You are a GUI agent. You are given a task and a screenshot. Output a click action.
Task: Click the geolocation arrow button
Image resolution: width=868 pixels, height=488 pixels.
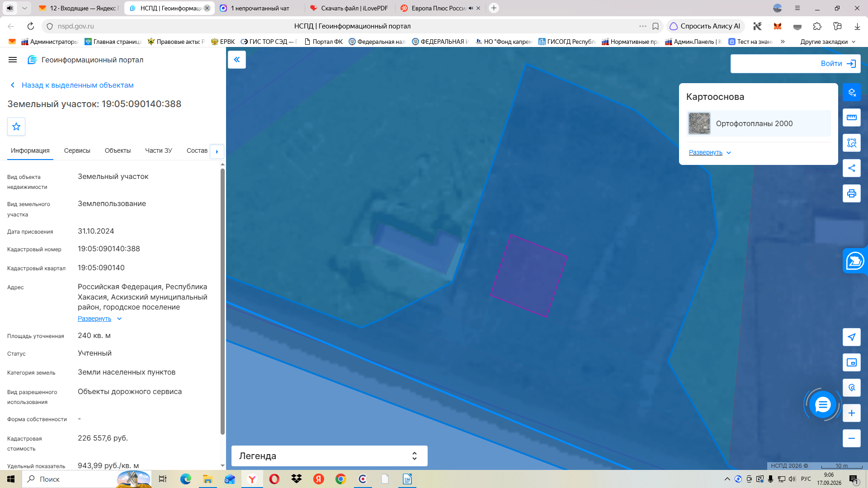(x=852, y=337)
